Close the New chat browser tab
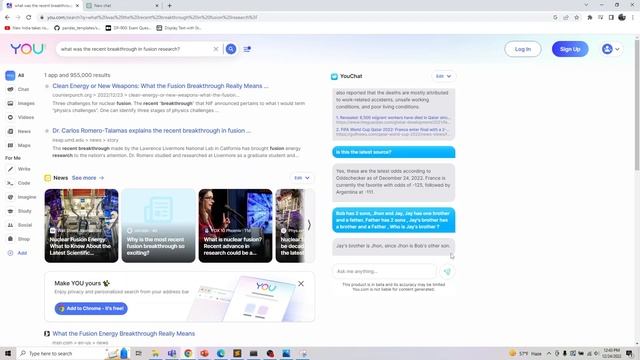This screenshot has height=360, width=640. tap(157, 6)
